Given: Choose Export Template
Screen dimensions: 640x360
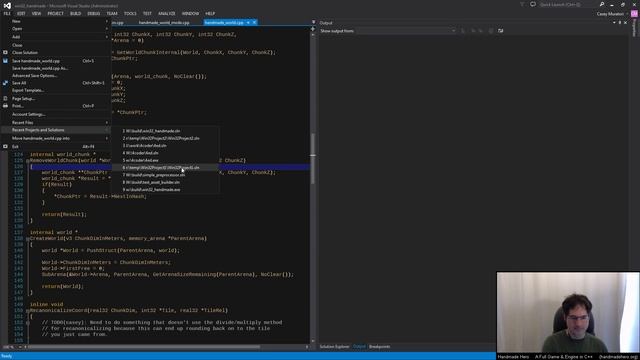Looking at the screenshot, I should [x=56, y=90].
